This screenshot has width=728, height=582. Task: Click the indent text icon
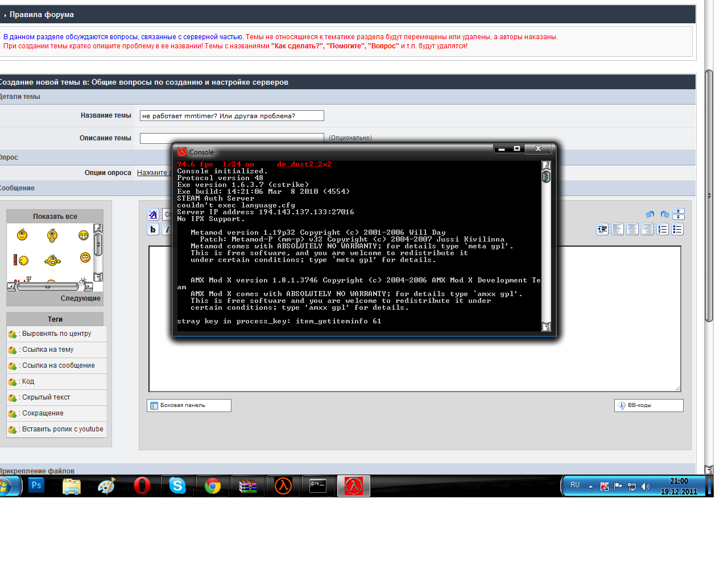click(x=602, y=230)
